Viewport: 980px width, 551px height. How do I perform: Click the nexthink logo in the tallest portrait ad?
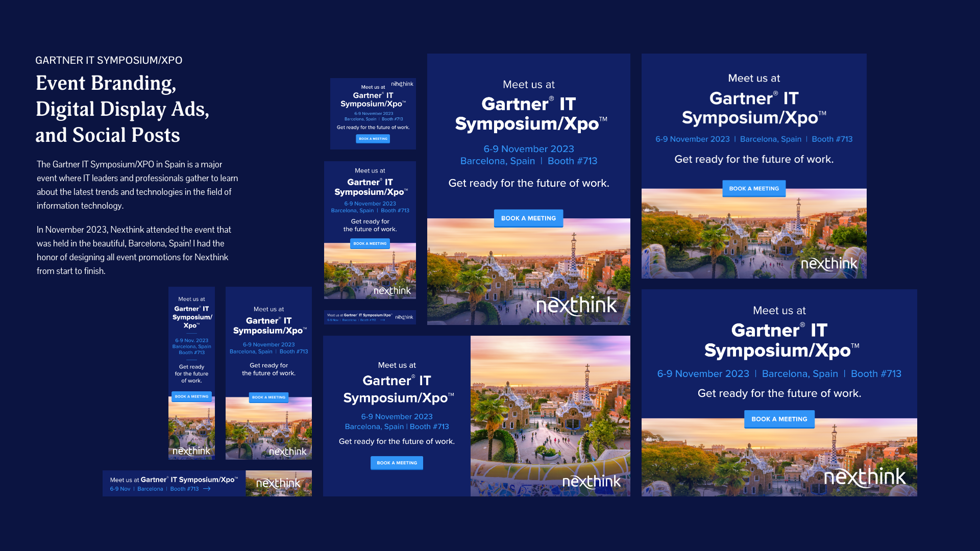(x=577, y=305)
